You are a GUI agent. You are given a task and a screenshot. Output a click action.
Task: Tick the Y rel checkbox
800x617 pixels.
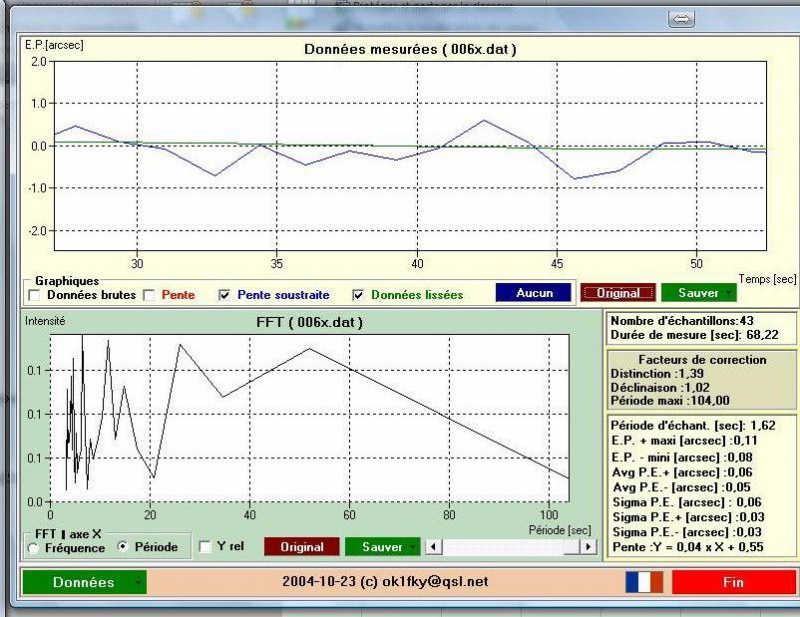(x=205, y=547)
